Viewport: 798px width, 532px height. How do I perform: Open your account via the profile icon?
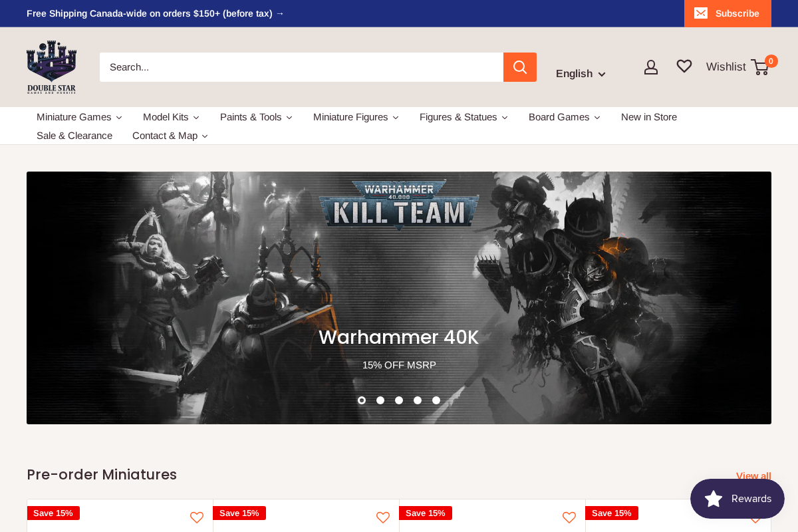coord(651,66)
